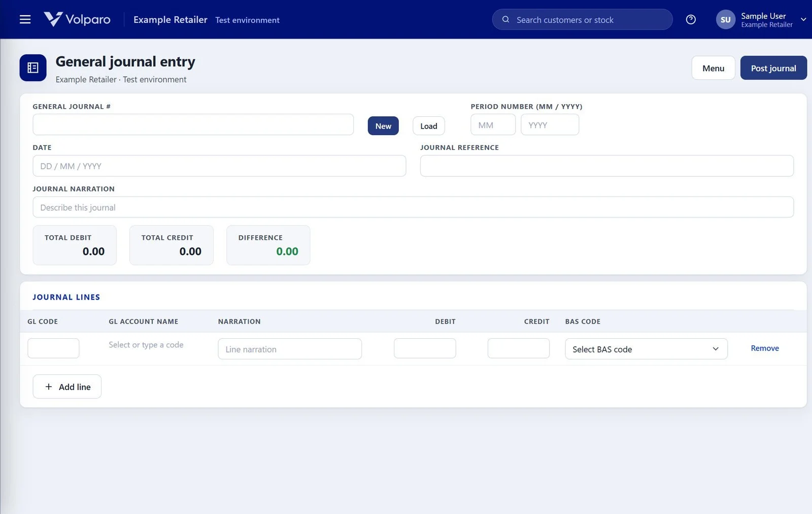Click the Total Credit 0.00 value
The height and width of the screenshot is (514, 812).
pyautogui.click(x=190, y=251)
